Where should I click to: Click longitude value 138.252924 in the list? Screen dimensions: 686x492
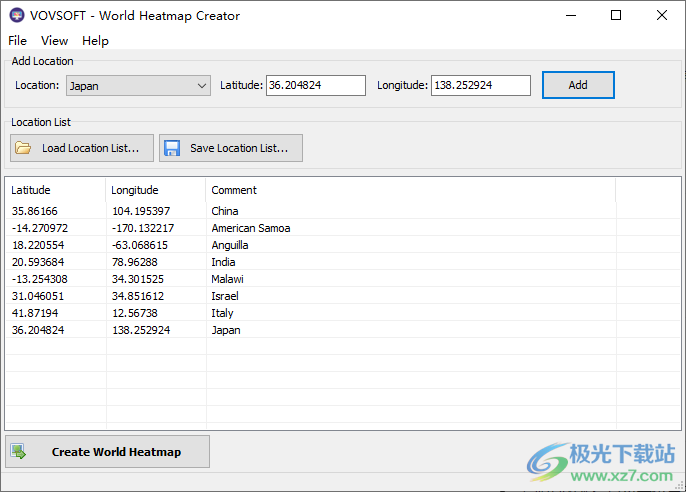(x=141, y=330)
